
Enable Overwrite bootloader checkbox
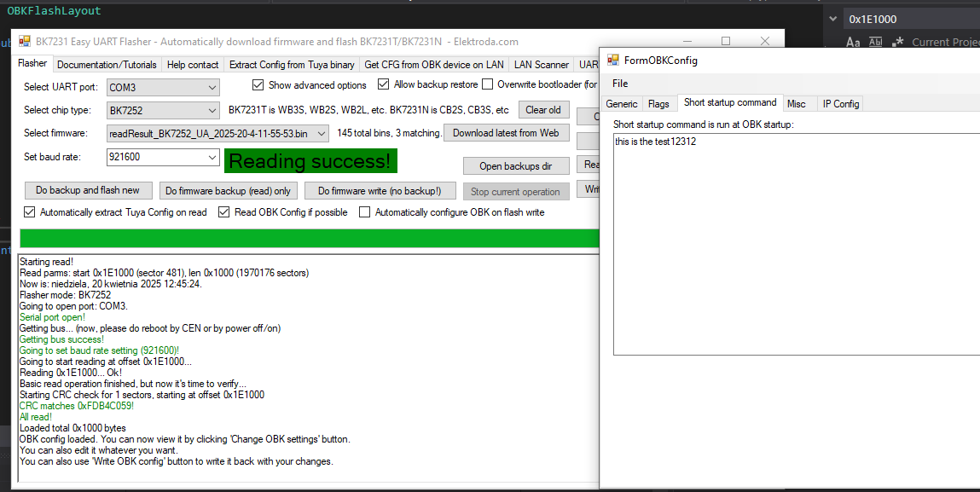[488, 84]
